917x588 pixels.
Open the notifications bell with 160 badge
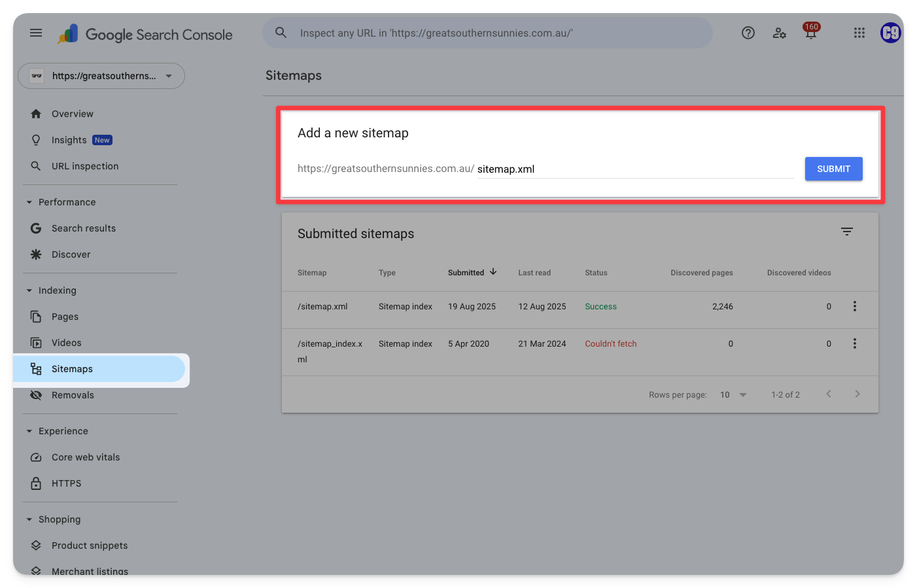click(810, 33)
